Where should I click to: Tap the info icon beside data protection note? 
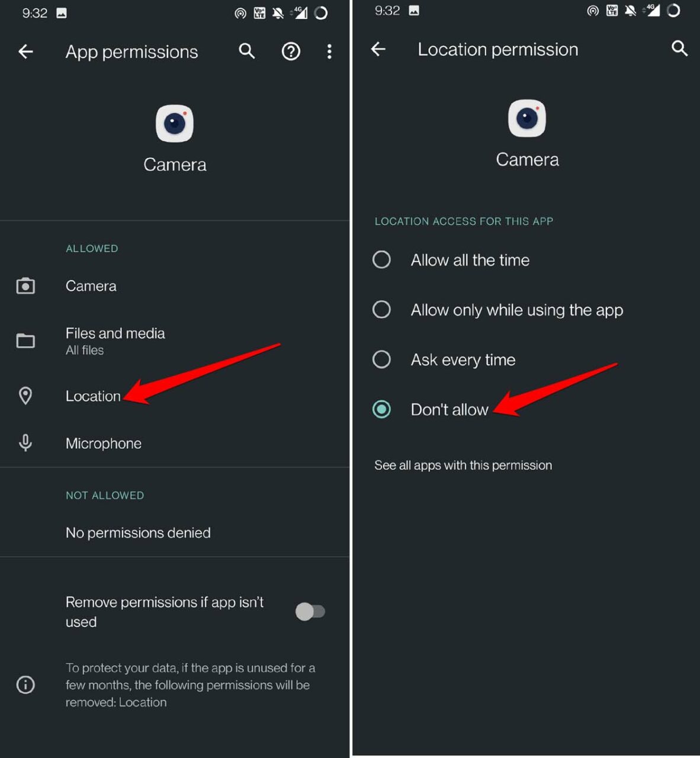coord(25,685)
